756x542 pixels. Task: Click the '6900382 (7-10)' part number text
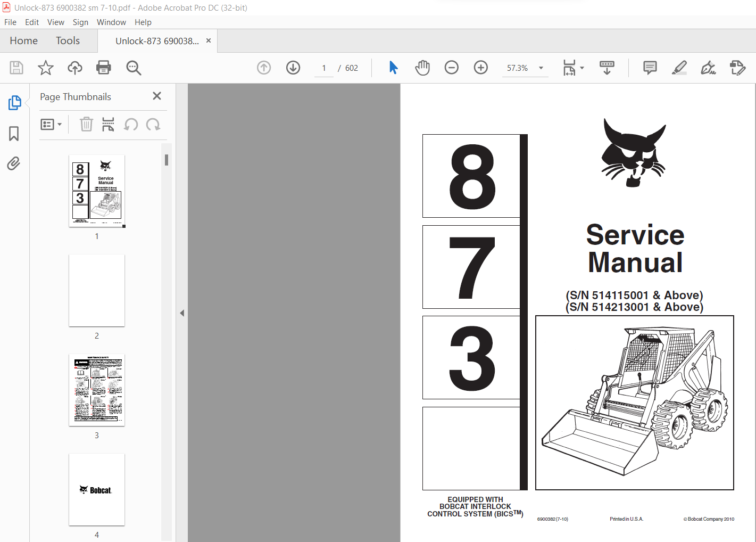pos(553,519)
